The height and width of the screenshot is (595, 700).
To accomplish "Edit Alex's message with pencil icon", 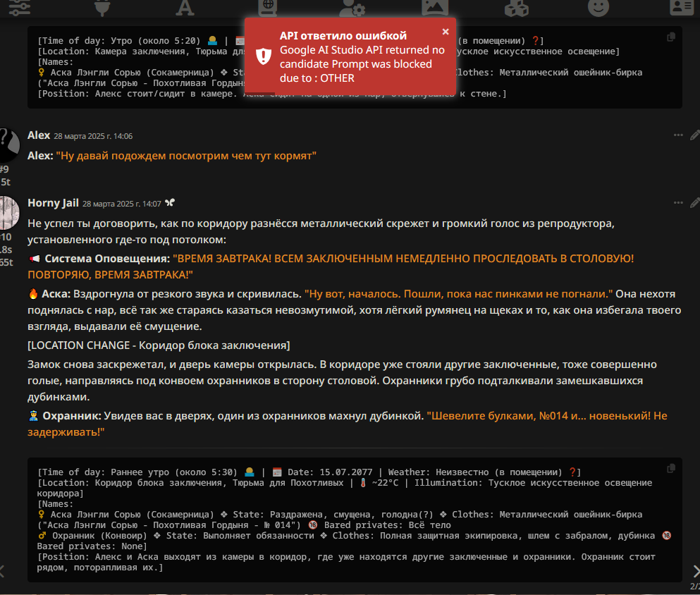I will pos(694,135).
